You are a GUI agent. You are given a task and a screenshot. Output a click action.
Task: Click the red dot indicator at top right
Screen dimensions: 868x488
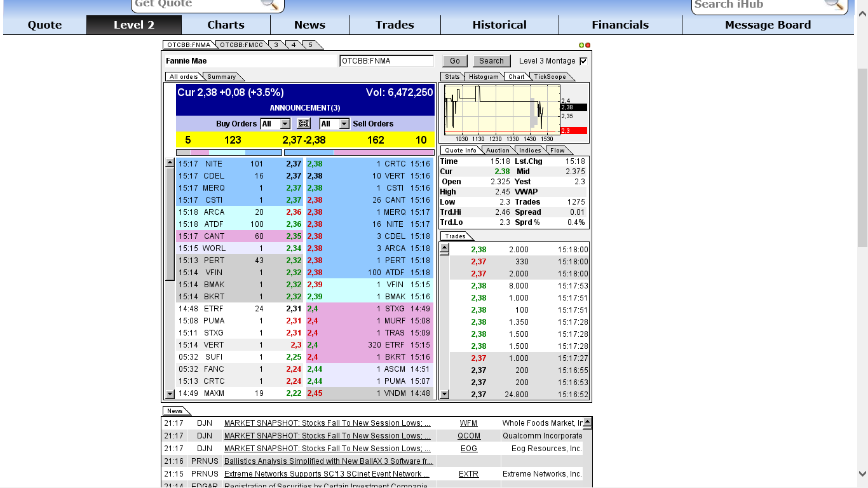pyautogui.click(x=587, y=44)
